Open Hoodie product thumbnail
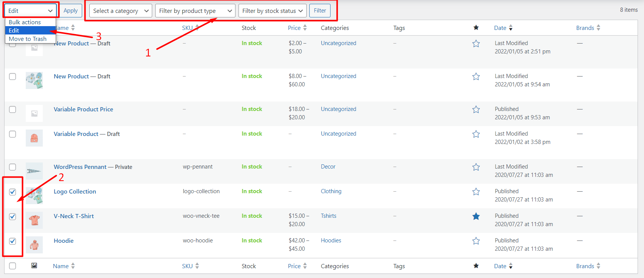The image size is (644, 278). click(34, 245)
